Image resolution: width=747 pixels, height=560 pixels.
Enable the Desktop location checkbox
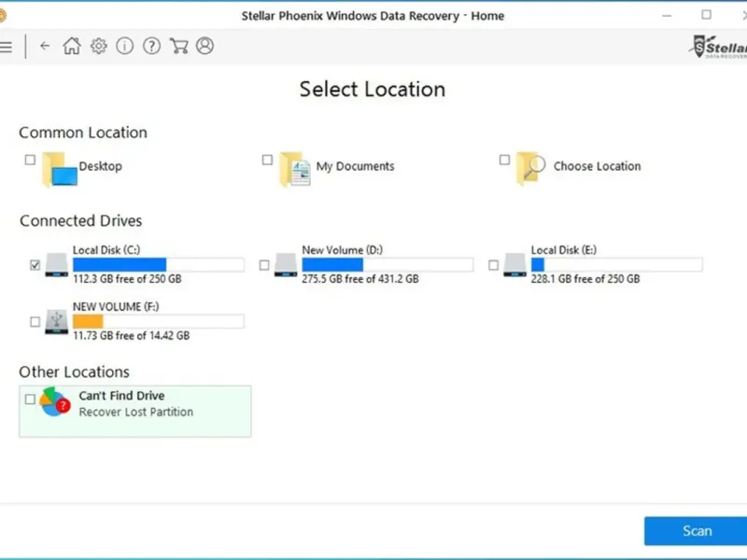30,161
